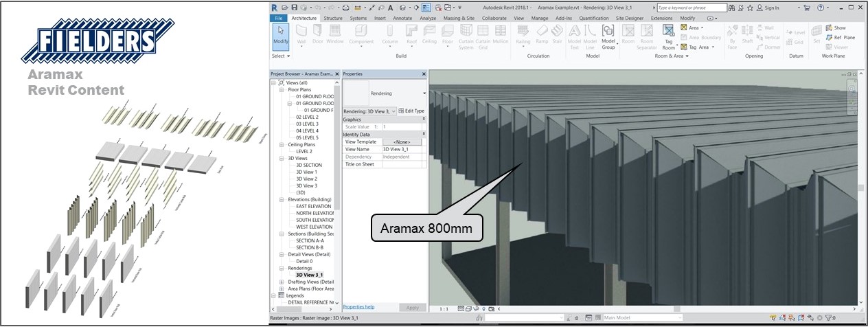This screenshot has height=327, width=868.
Task: Collapse the Renderings node
Action: (x=282, y=268)
